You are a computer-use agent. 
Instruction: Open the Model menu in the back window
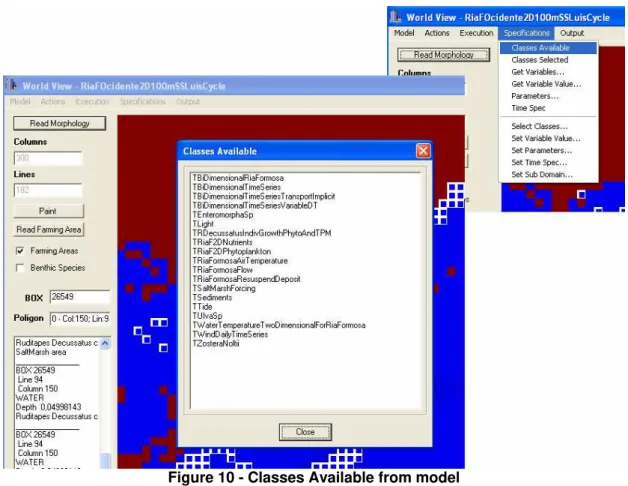404,33
